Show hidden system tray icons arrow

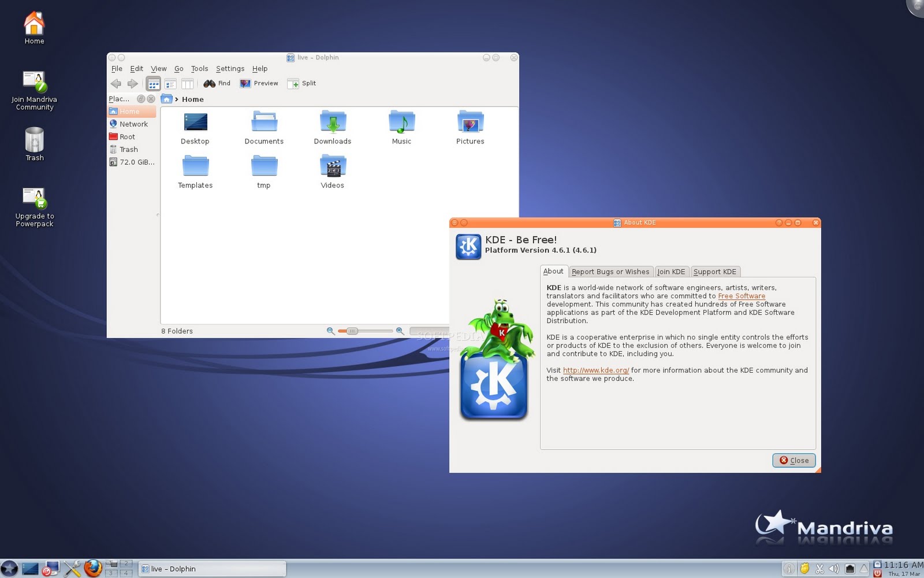click(x=864, y=569)
